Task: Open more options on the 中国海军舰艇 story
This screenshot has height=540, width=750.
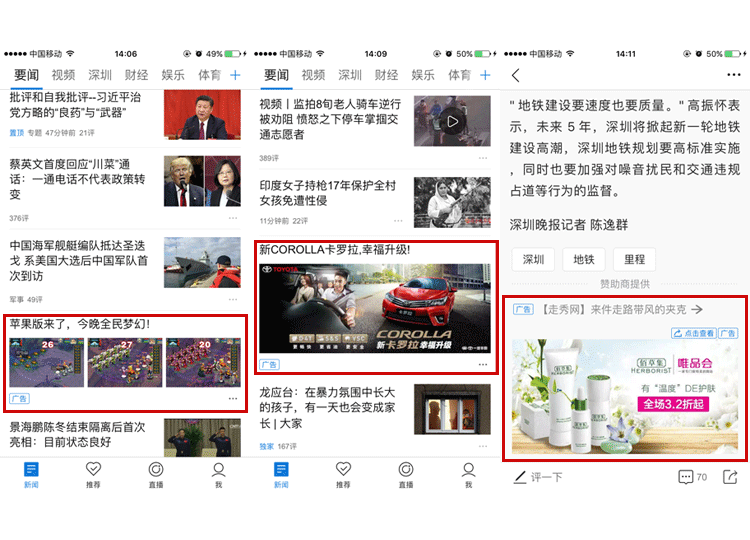Action: click(x=233, y=299)
